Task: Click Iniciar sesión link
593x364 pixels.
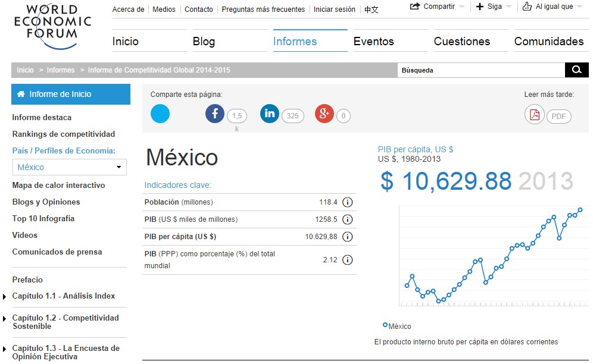Action: (x=335, y=10)
